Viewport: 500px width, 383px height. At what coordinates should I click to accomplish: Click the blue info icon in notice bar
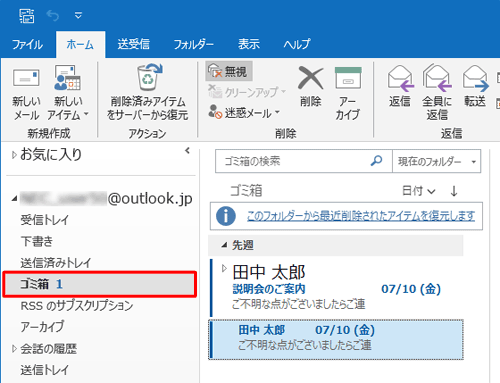tap(226, 216)
